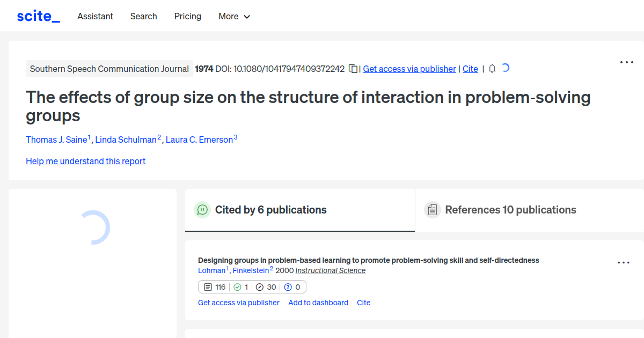Click the contrasting citations slashed-circle badge
Screen dimensions: 644x338
(266, 286)
